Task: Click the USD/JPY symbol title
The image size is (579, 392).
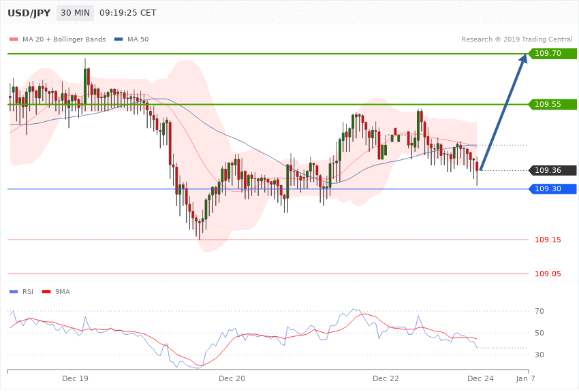Action: (29, 13)
